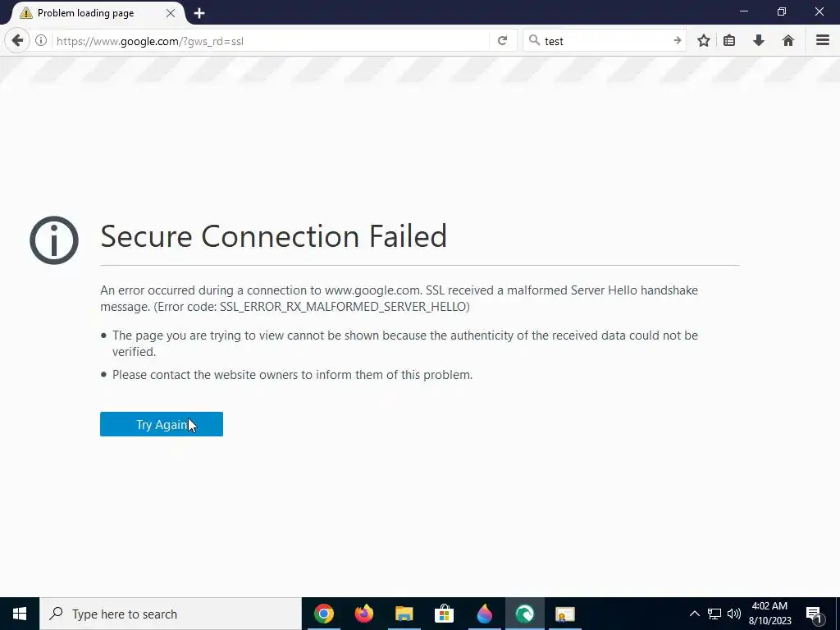Expand hidden system tray icons

694,614
